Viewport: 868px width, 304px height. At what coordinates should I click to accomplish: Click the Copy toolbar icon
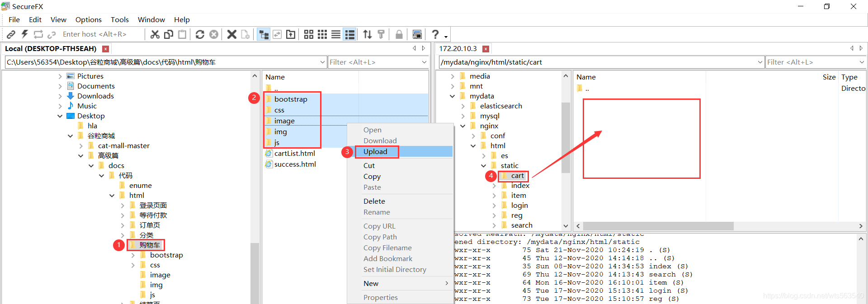(169, 34)
